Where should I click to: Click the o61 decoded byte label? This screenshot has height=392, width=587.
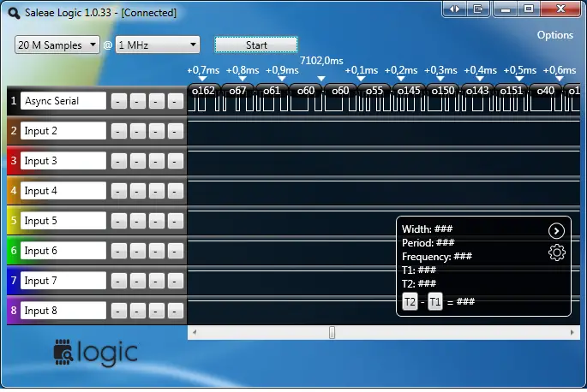272,91
